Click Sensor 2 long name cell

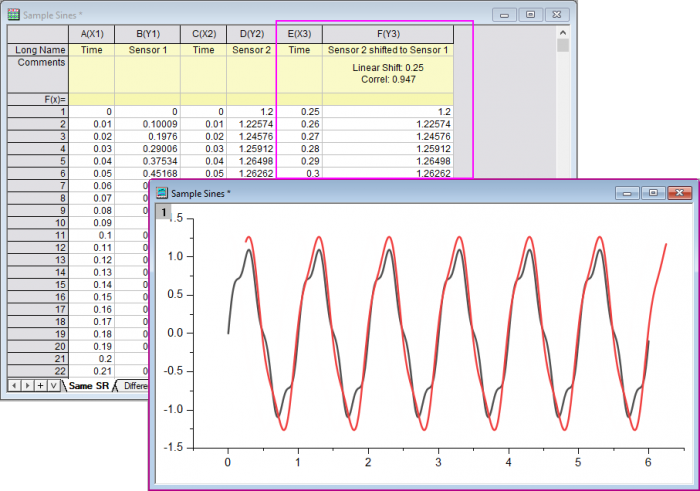[x=251, y=50]
